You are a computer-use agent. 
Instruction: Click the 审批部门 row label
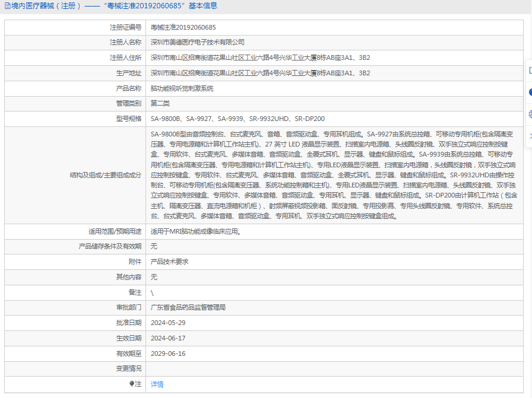pos(129,307)
